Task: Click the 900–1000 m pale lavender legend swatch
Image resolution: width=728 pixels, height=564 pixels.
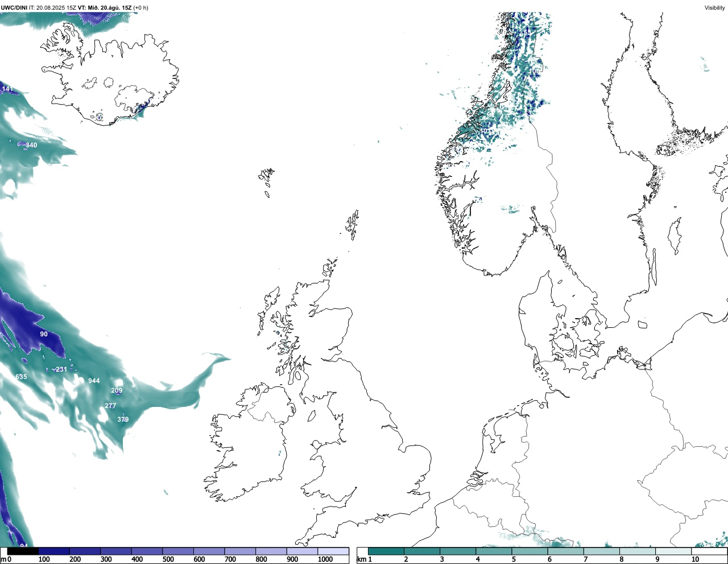Action: click(x=302, y=551)
